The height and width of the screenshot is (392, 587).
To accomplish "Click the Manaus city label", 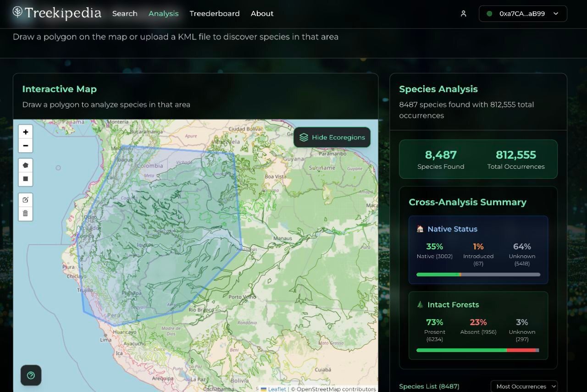I will [282, 238].
